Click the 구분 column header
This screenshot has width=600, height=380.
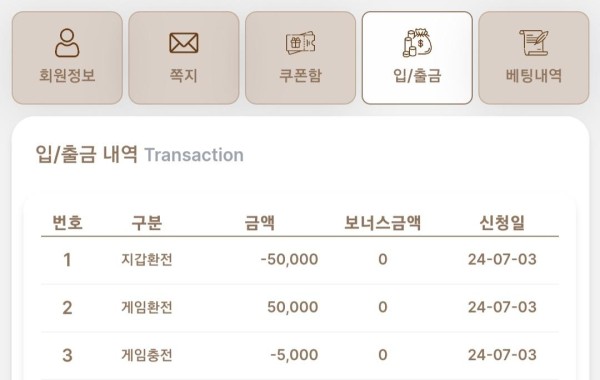[147, 222]
